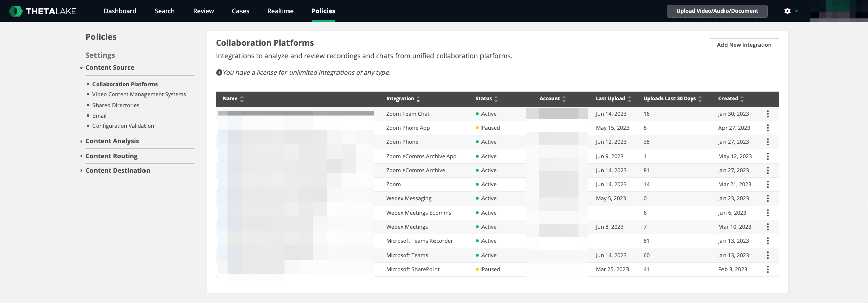Click Add New Integration button

click(x=744, y=45)
